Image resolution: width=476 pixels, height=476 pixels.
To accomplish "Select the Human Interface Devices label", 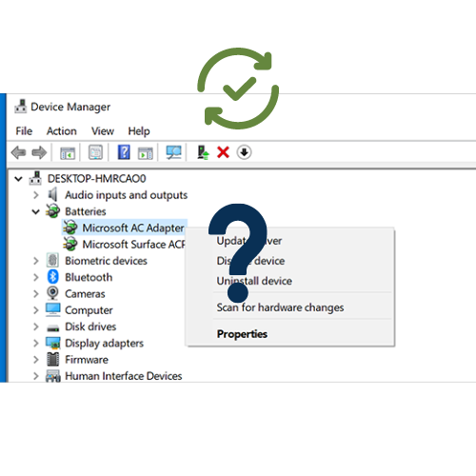I will click(x=123, y=376).
